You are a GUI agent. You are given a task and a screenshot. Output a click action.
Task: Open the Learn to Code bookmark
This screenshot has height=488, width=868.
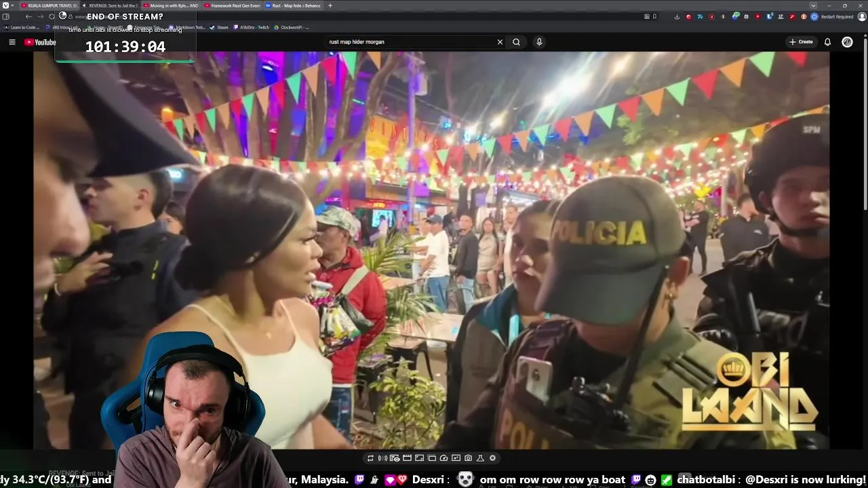[22, 28]
